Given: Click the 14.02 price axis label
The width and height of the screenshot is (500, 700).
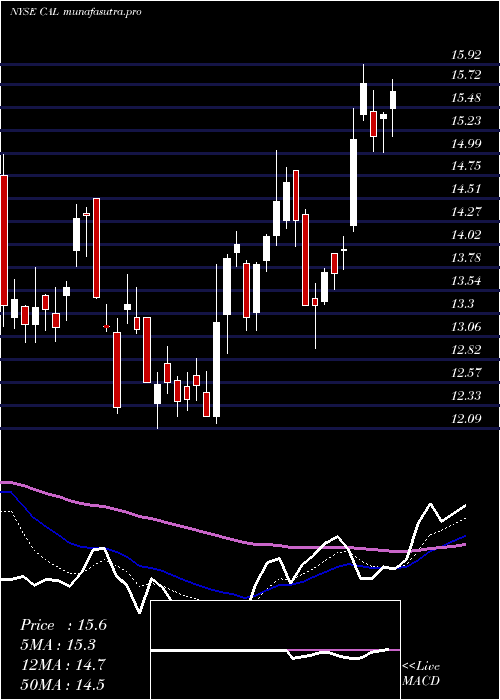Looking at the screenshot, I should 466,235.
